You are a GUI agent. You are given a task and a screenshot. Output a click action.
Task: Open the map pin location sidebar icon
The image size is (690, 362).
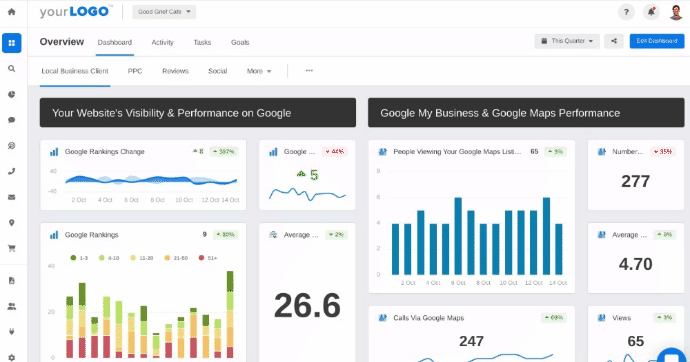click(11, 223)
